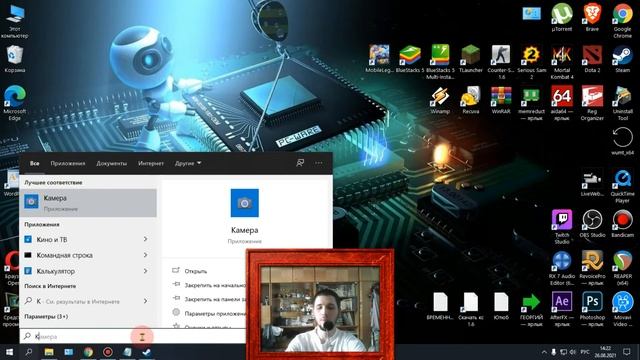The height and width of the screenshot is (360, 640).
Task: Expand the Командная строка result arrow
Action: 146,255
